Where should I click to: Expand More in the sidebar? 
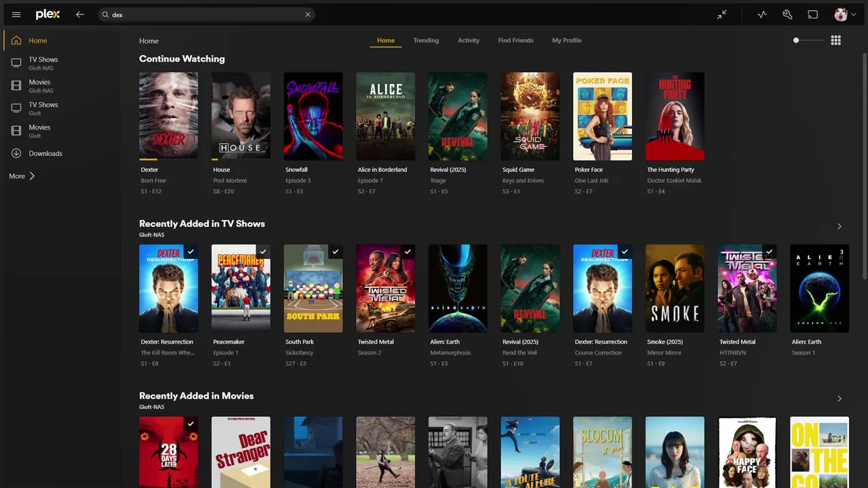tap(22, 176)
